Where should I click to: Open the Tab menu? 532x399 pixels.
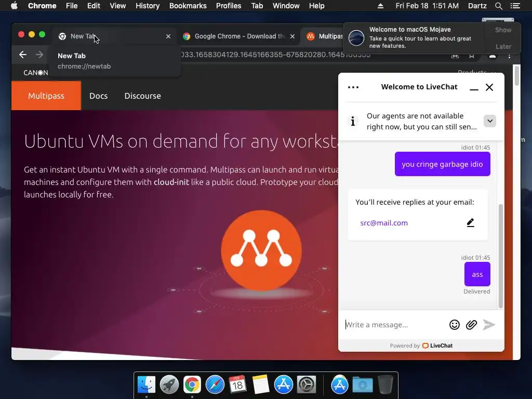257,6
